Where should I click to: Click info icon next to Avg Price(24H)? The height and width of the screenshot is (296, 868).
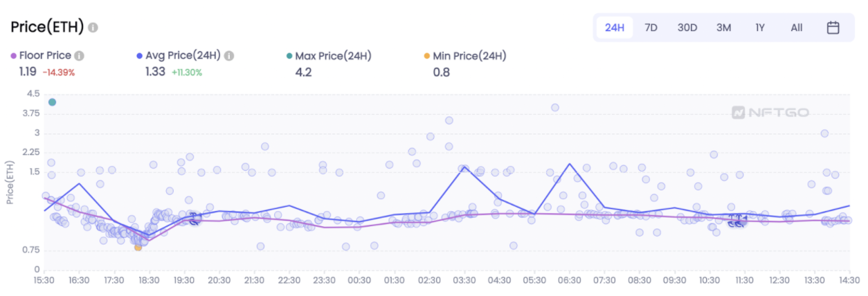(x=229, y=56)
